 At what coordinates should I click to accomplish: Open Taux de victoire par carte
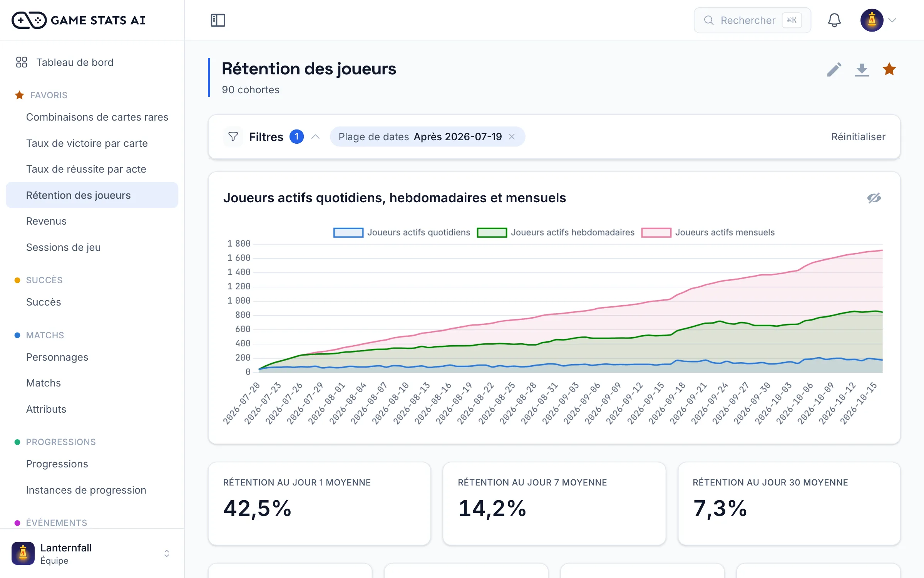(92, 143)
